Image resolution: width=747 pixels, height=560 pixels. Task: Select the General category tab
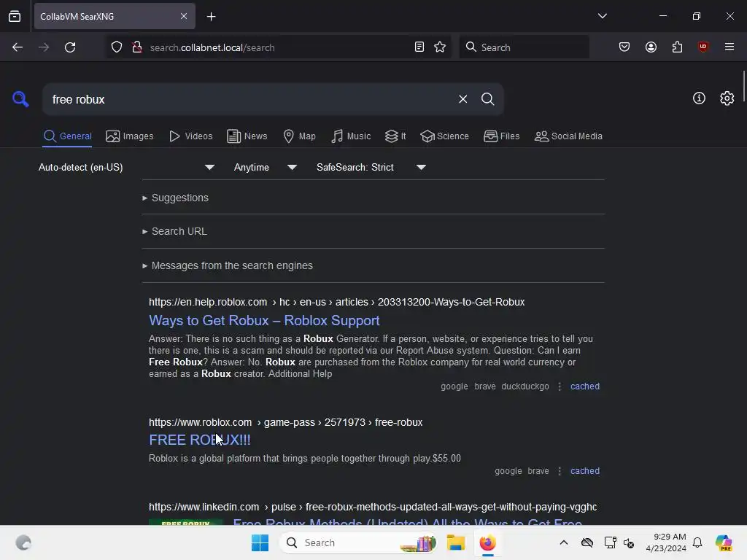[67, 136]
